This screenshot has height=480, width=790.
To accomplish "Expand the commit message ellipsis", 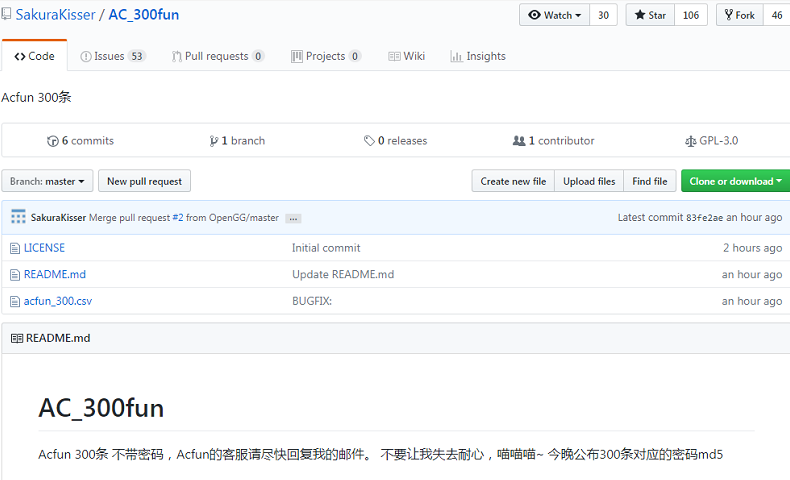I will click(293, 218).
